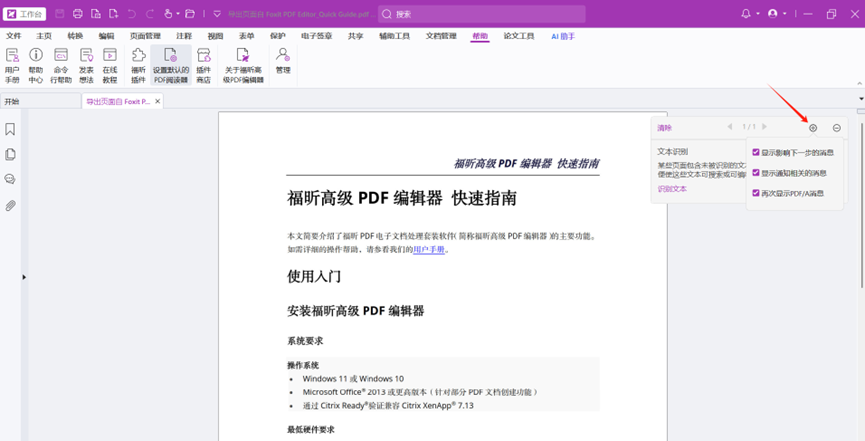Screen dimensions: 865x441
Task: Switch to the 电子签章 ribbon tab
Action: (x=317, y=36)
